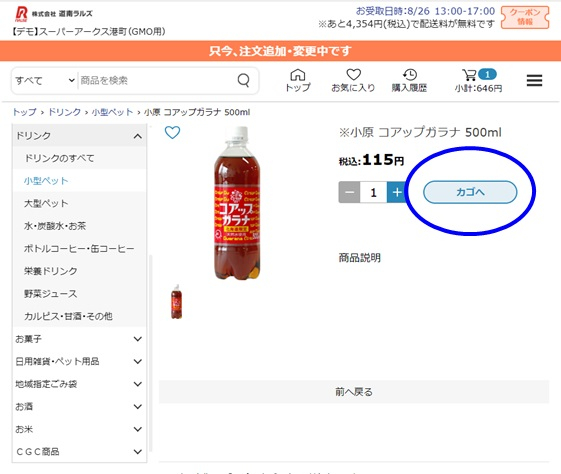Expand the お酒 category
The width and height of the screenshot is (561, 474).
(79, 406)
